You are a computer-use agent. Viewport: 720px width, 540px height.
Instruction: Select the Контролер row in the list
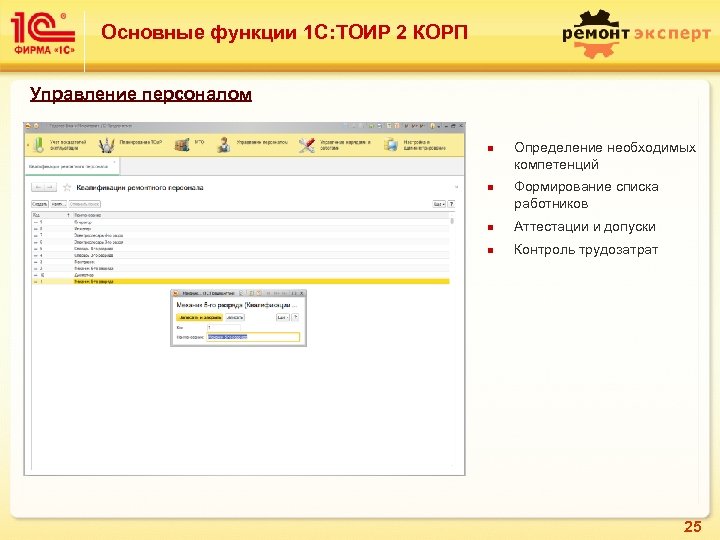241,262
